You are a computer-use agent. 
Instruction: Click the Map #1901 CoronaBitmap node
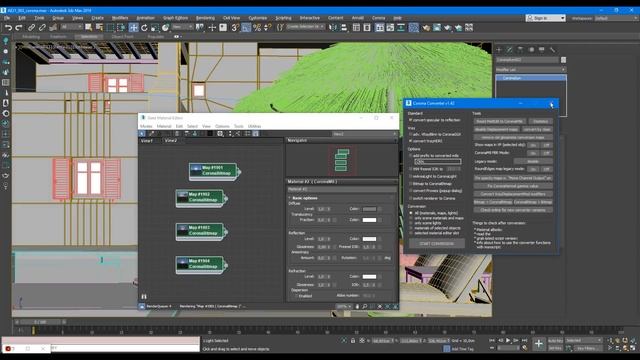[x=213, y=171]
